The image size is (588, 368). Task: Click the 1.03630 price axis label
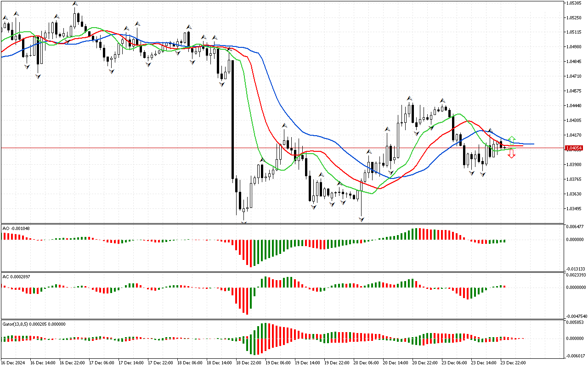pos(575,194)
